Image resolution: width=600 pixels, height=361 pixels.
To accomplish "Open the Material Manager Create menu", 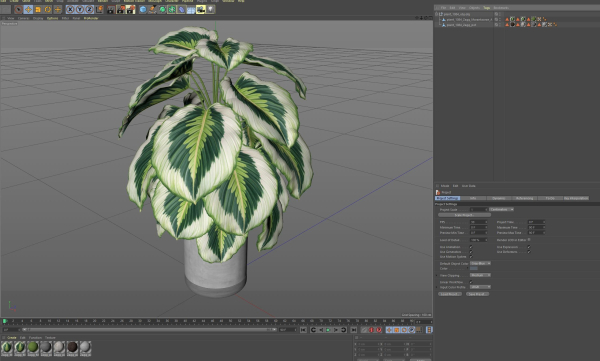I will coord(12,338).
